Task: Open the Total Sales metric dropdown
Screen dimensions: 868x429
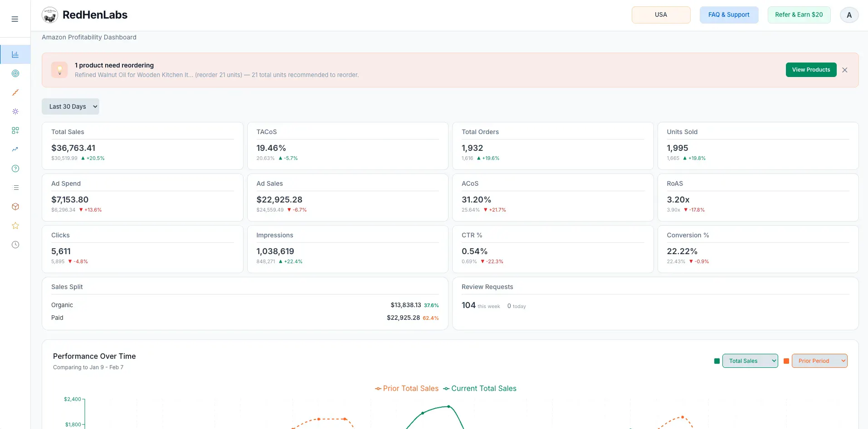Action: [x=750, y=361]
